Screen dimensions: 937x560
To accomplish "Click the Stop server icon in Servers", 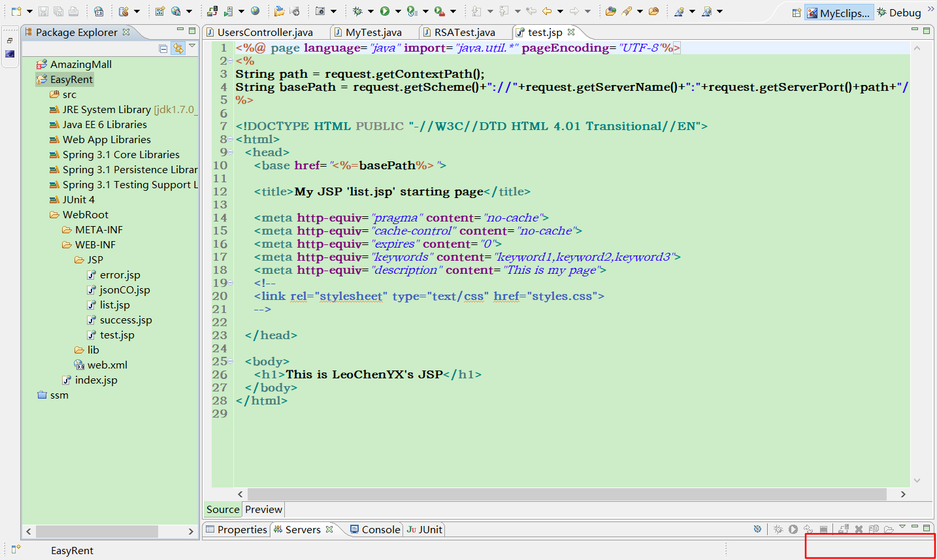I will click(x=824, y=529).
